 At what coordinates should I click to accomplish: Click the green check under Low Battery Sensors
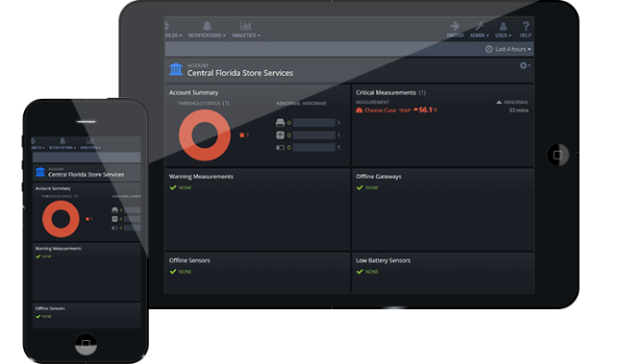click(x=360, y=272)
